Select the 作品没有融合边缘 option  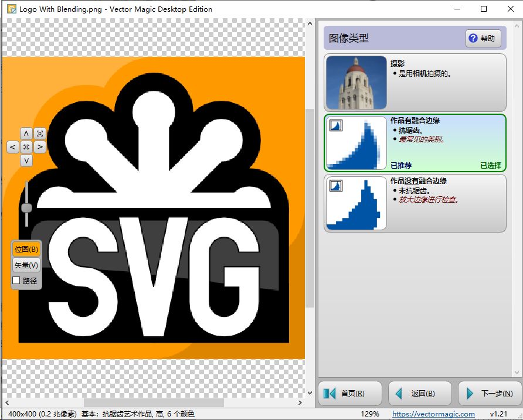coord(415,203)
